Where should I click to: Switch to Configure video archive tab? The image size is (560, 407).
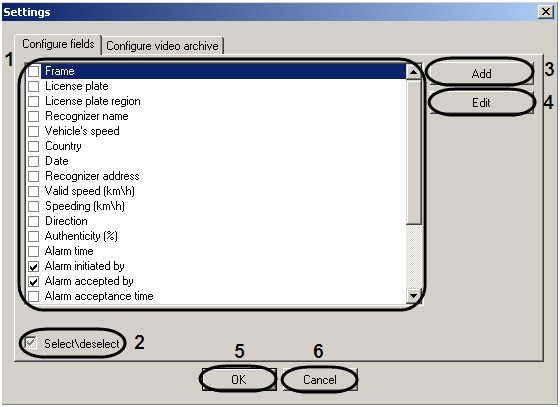(x=162, y=46)
